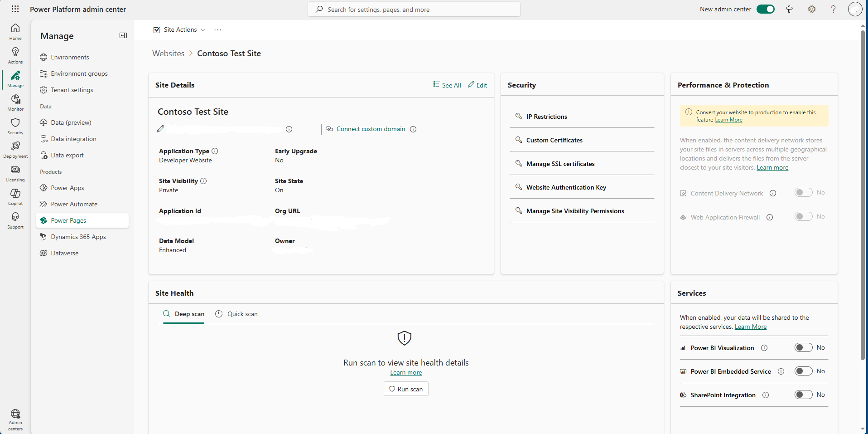
Task: Open Licensing in left rail
Action: [x=15, y=173]
